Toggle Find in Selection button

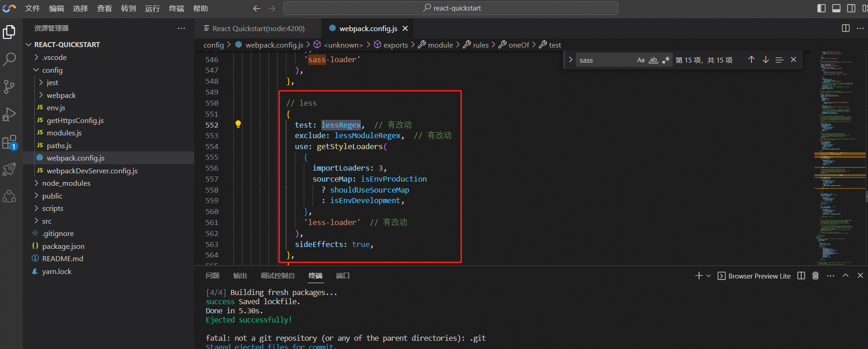(780, 60)
